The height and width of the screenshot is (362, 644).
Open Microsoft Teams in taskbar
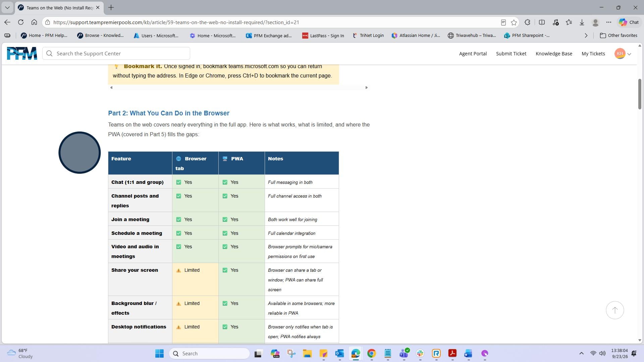pyautogui.click(x=404, y=353)
